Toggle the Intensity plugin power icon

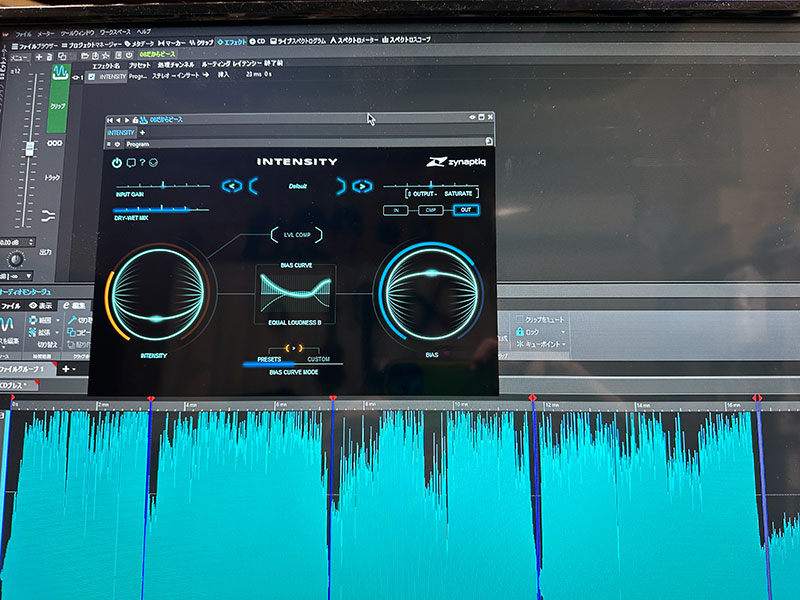pos(117,163)
